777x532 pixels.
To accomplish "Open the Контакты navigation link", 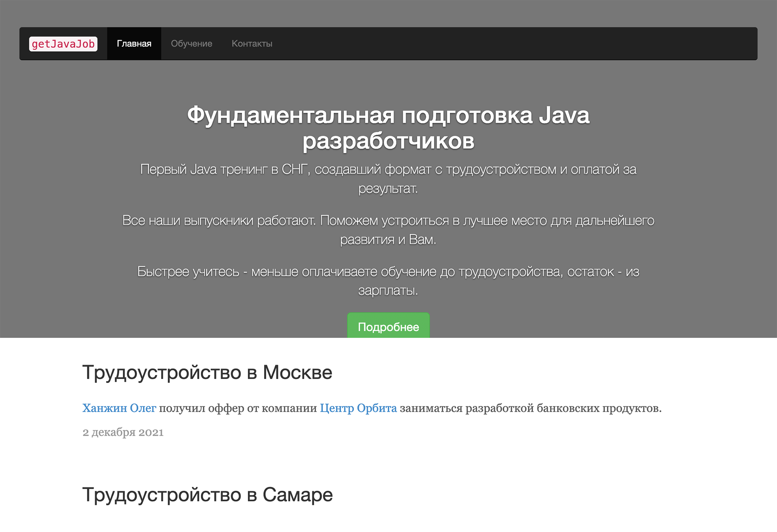I will (x=252, y=43).
